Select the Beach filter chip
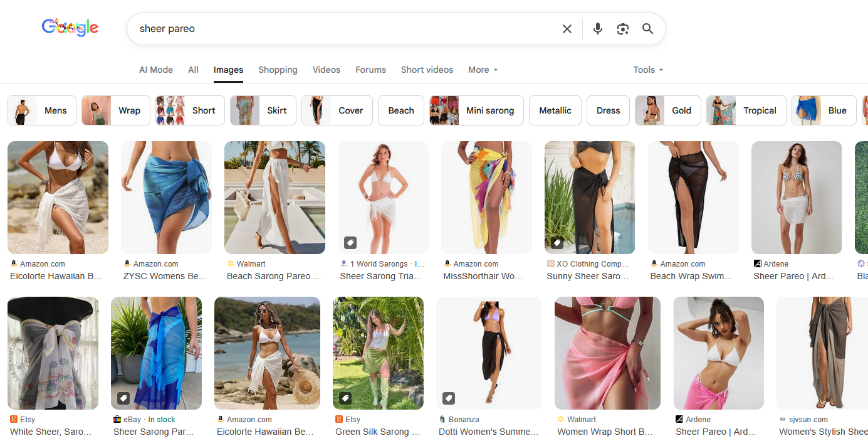The image size is (868, 441). 401,110
